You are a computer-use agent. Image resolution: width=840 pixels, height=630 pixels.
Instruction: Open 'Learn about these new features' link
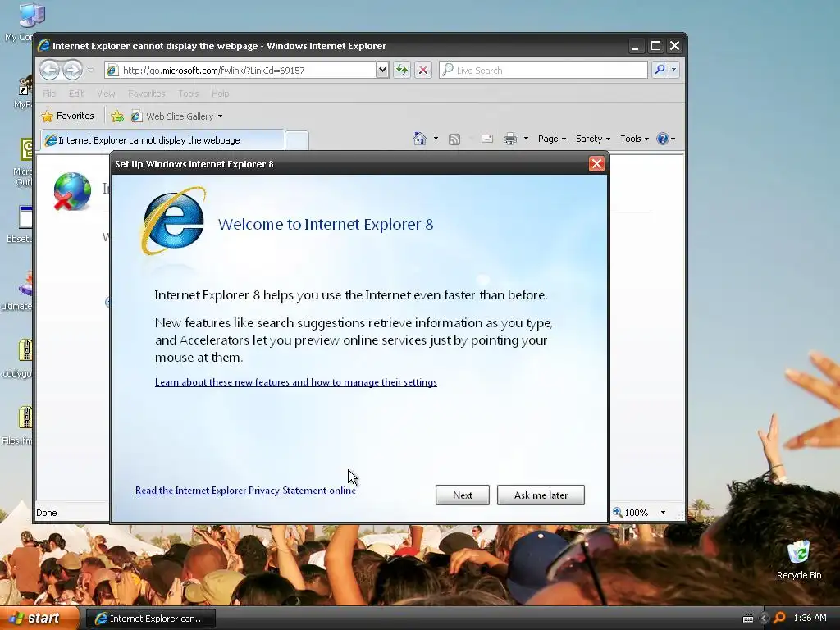point(295,382)
